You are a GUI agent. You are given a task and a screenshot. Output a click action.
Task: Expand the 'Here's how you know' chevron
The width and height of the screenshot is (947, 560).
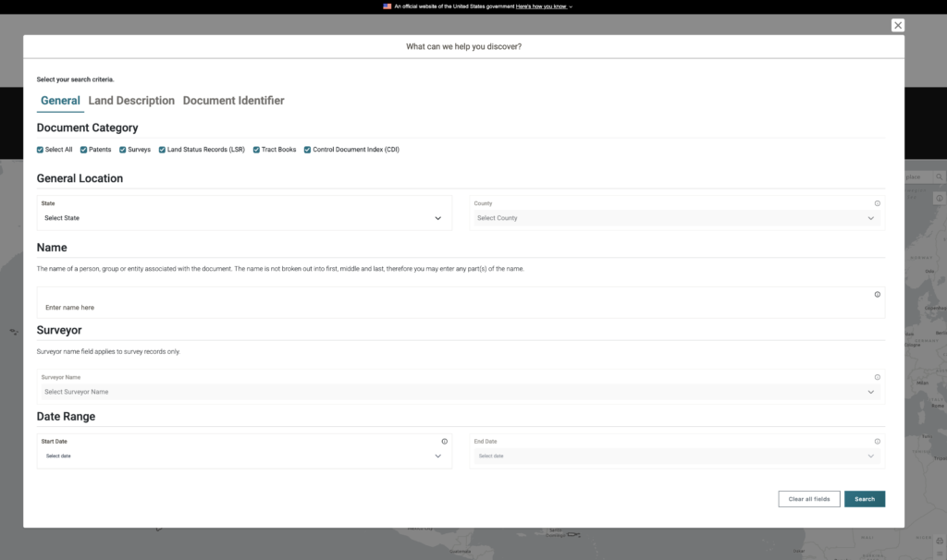571,7
